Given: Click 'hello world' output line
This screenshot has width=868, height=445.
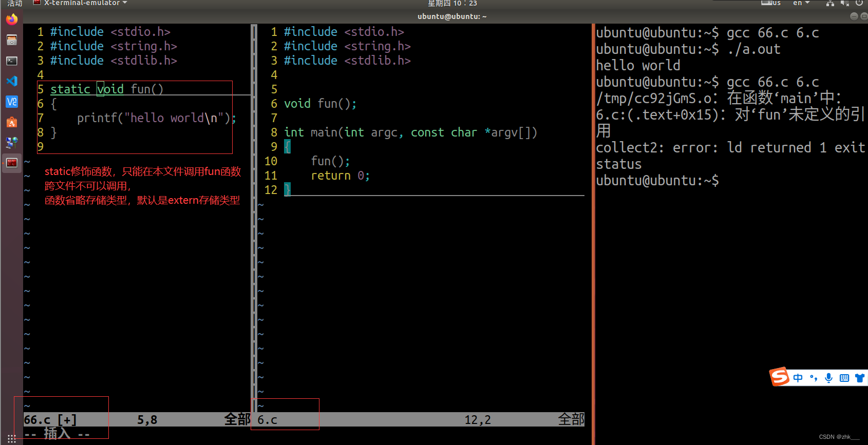Looking at the screenshot, I should coord(638,66).
